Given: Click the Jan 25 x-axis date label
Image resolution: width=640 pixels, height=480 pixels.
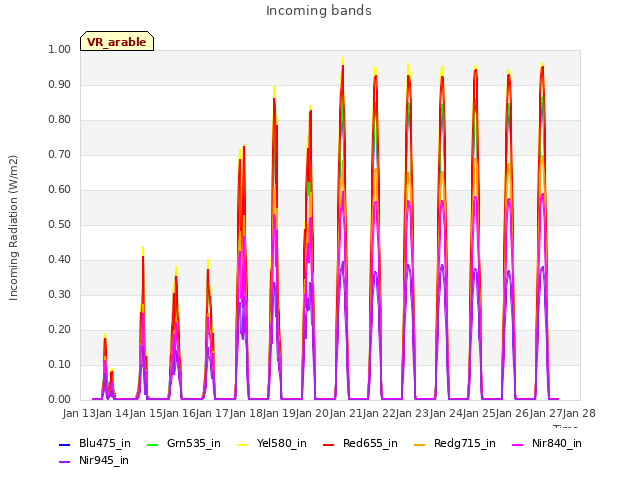Looking at the screenshot, I should click(x=479, y=413).
